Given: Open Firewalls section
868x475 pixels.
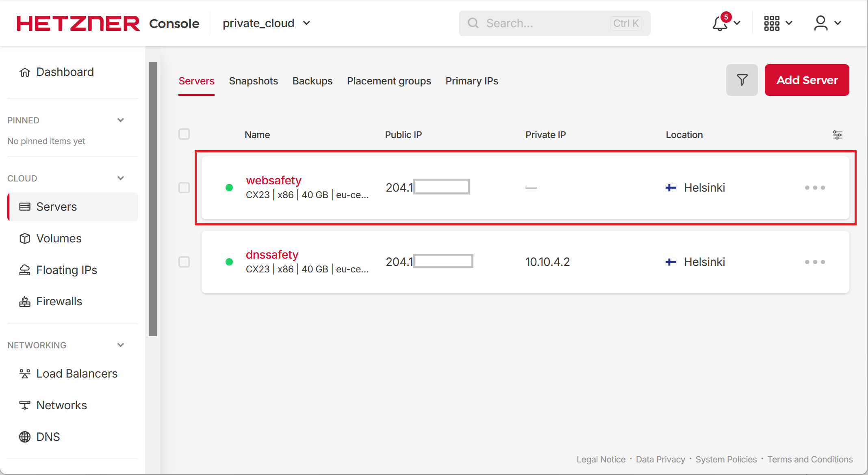Looking at the screenshot, I should [51, 301].
